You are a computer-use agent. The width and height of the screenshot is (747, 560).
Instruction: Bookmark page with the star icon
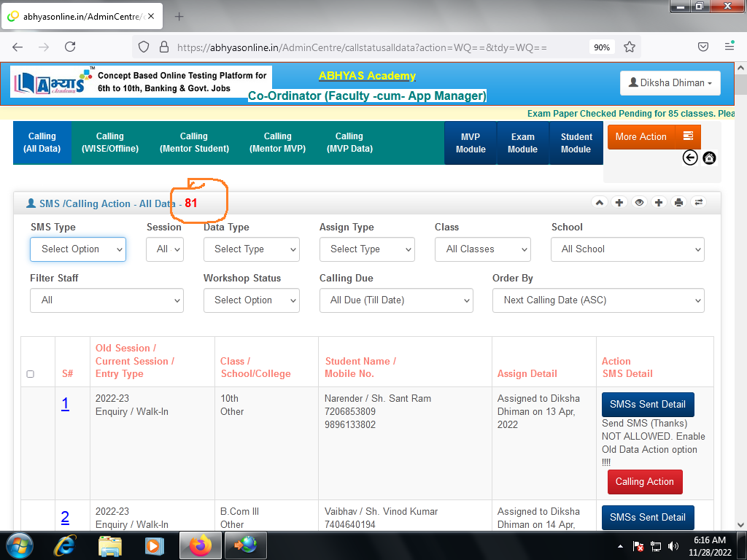[x=630, y=47]
